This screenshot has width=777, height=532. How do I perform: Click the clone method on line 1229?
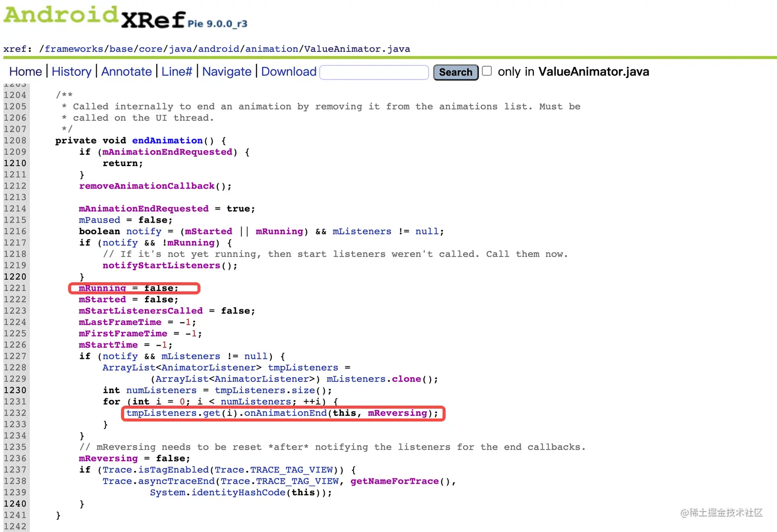406,379
